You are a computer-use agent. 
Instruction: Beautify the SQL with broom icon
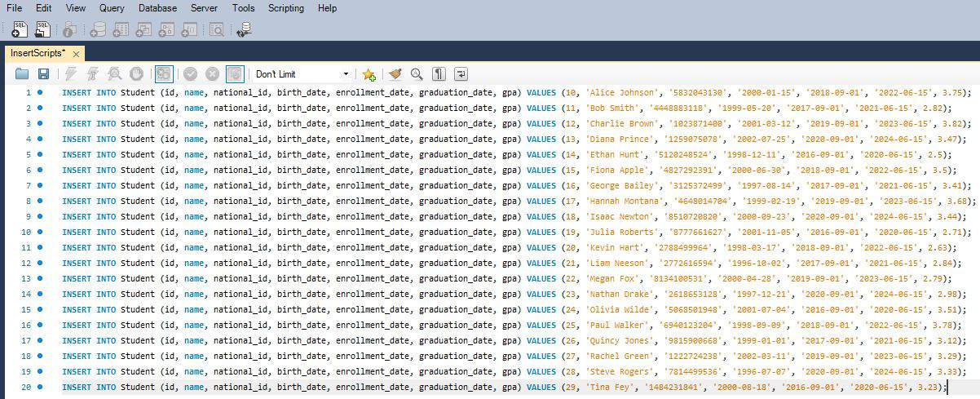point(395,74)
